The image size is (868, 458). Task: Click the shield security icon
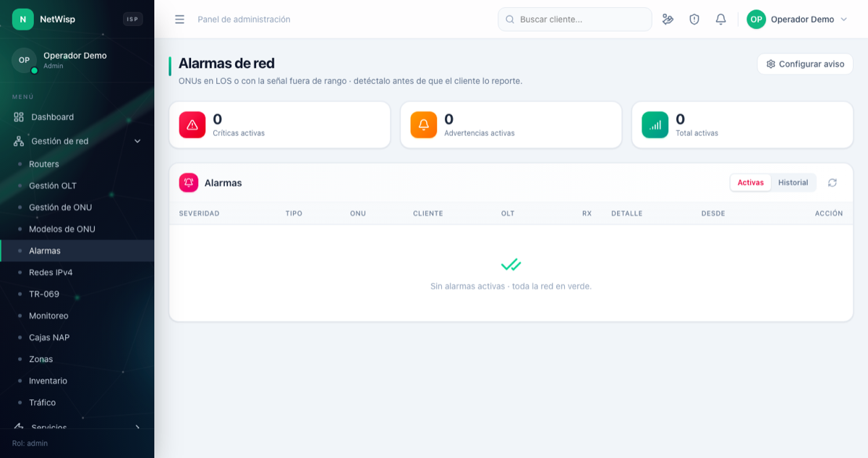tap(694, 20)
